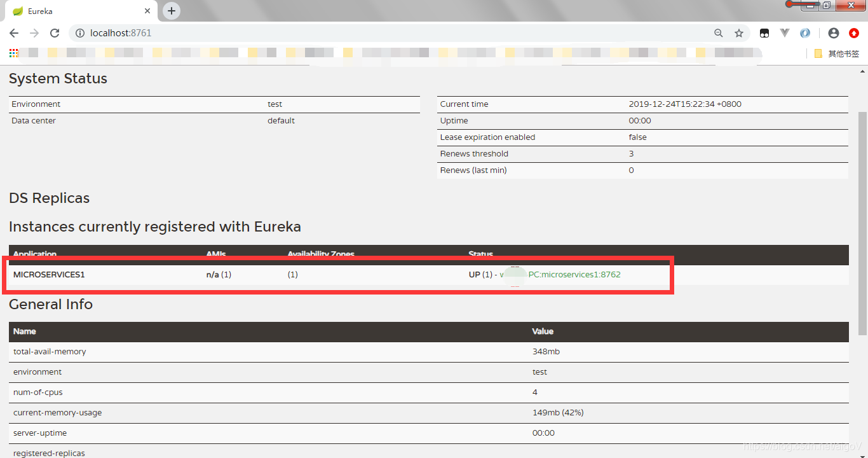Open the Vue devtools extension icon
Image resolution: width=868 pixels, height=458 pixels.
click(785, 33)
